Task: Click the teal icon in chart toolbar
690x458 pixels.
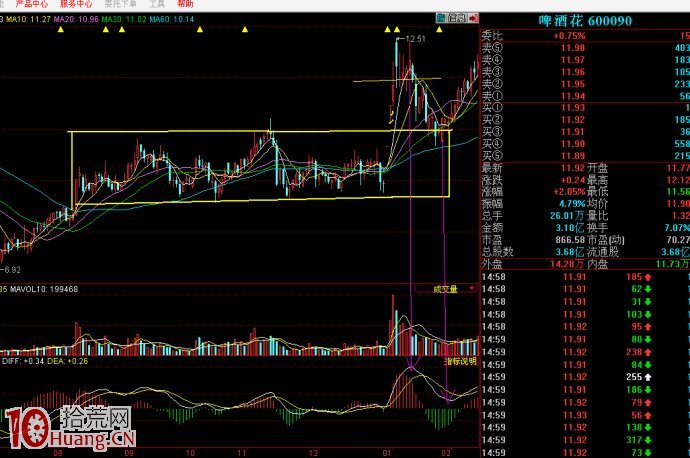Action: (x=440, y=18)
